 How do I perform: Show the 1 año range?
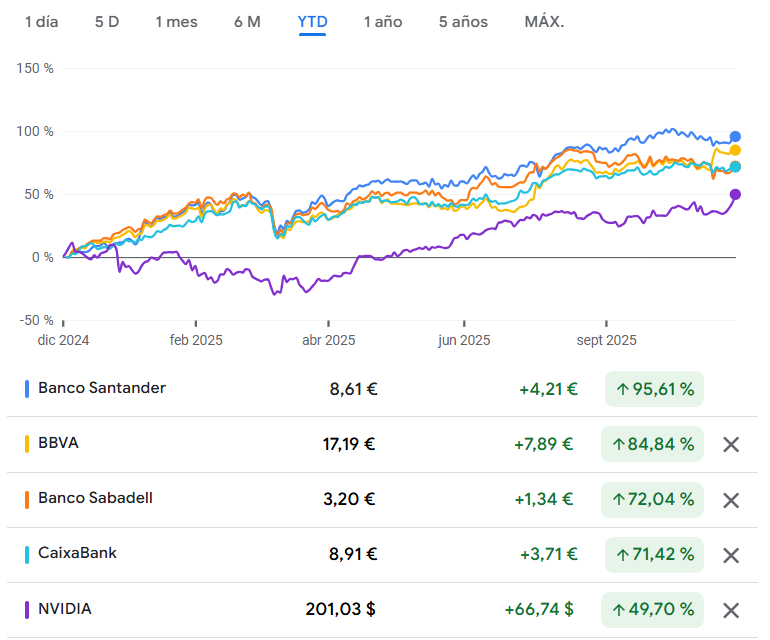click(383, 22)
